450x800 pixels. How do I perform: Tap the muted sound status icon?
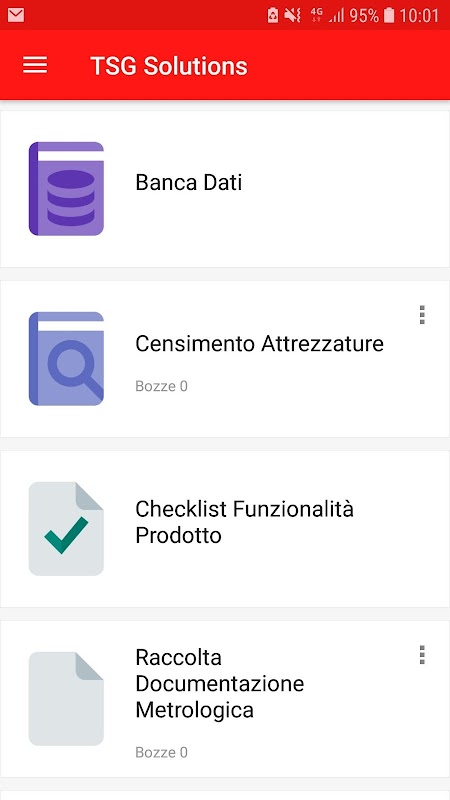pos(293,15)
